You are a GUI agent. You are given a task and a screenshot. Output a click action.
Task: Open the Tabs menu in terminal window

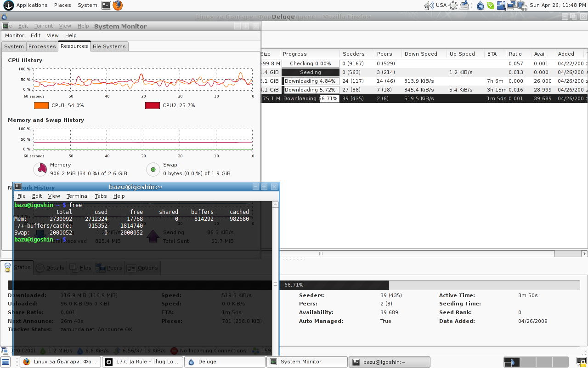point(101,196)
